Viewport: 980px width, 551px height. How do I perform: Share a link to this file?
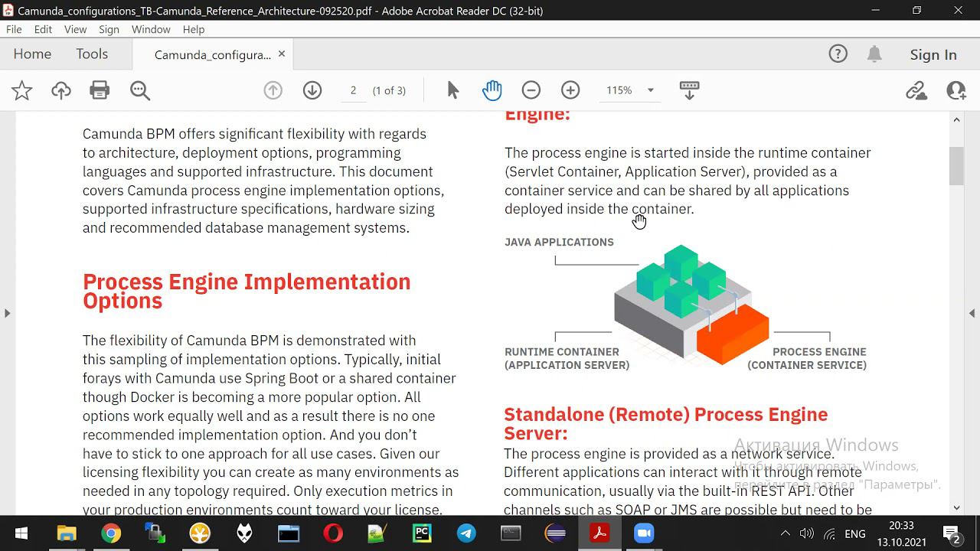pos(916,90)
